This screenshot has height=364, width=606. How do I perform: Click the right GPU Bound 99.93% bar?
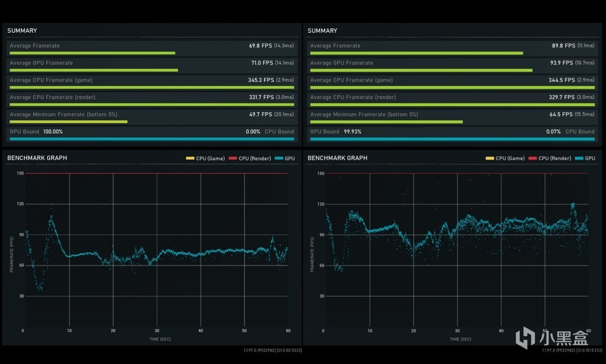[x=452, y=139]
